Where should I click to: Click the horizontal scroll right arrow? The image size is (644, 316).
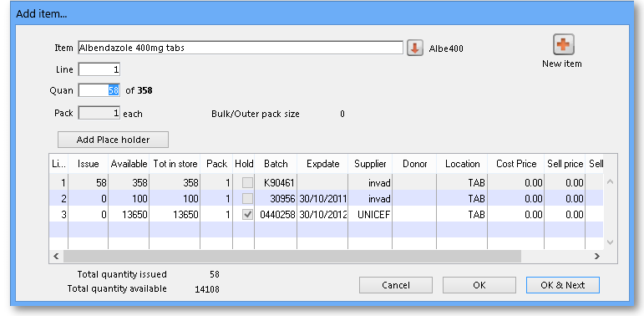click(x=597, y=256)
